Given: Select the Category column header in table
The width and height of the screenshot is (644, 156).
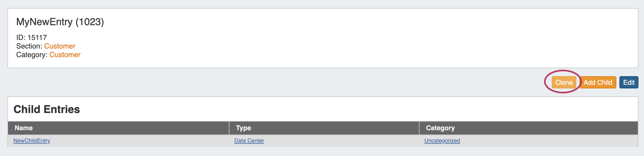Looking at the screenshot, I should [x=440, y=128].
